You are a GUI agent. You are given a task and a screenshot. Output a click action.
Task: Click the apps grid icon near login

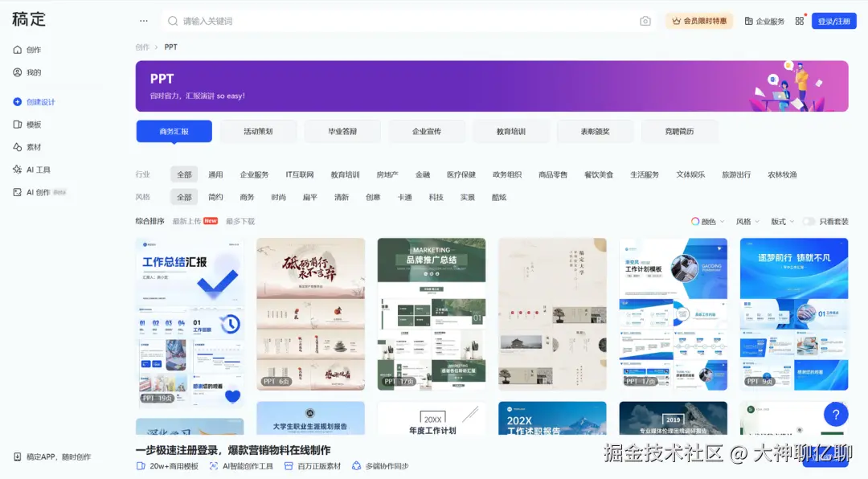coord(800,20)
